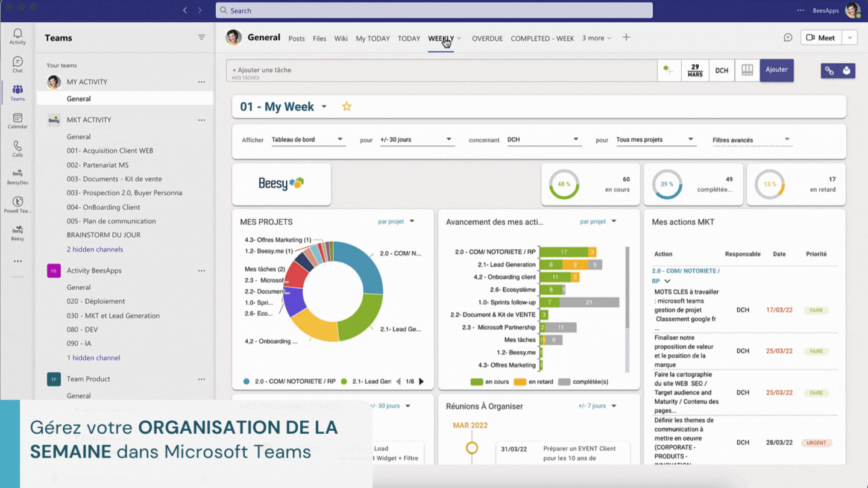Show 2 hidden channels in MKT ACTIVITY
The width and height of the screenshot is (868, 488).
tap(95, 249)
